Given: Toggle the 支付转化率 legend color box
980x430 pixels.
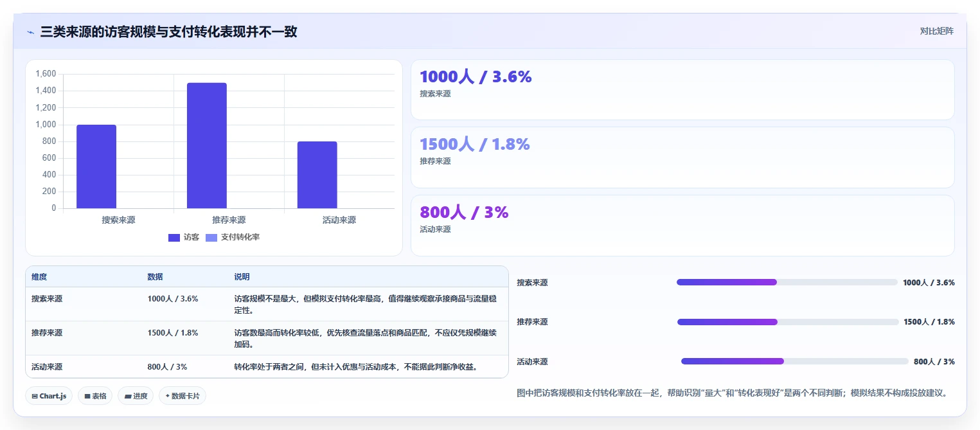Looking at the screenshot, I should (211, 238).
